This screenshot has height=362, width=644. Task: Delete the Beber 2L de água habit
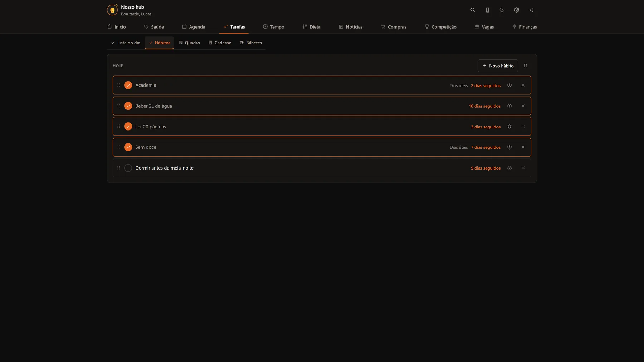point(523,106)
